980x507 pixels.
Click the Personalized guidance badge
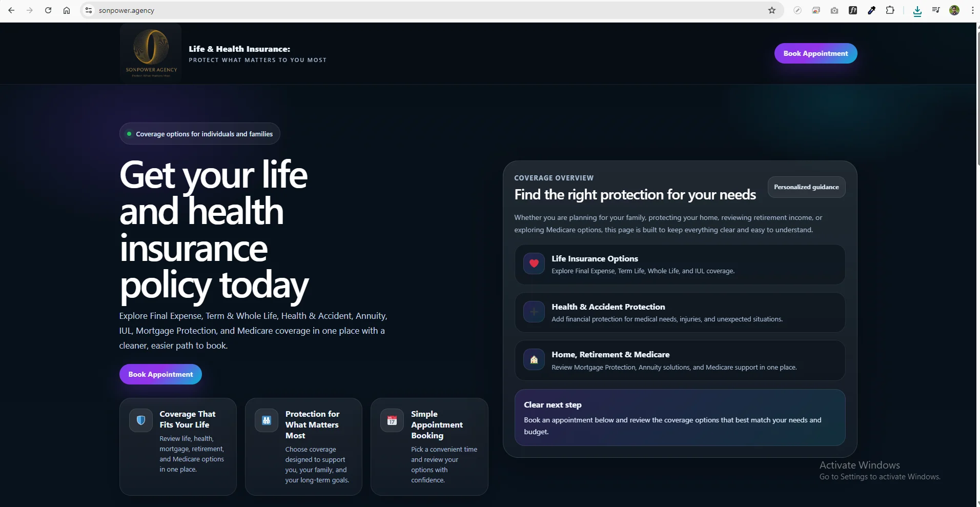click(806, 187)
